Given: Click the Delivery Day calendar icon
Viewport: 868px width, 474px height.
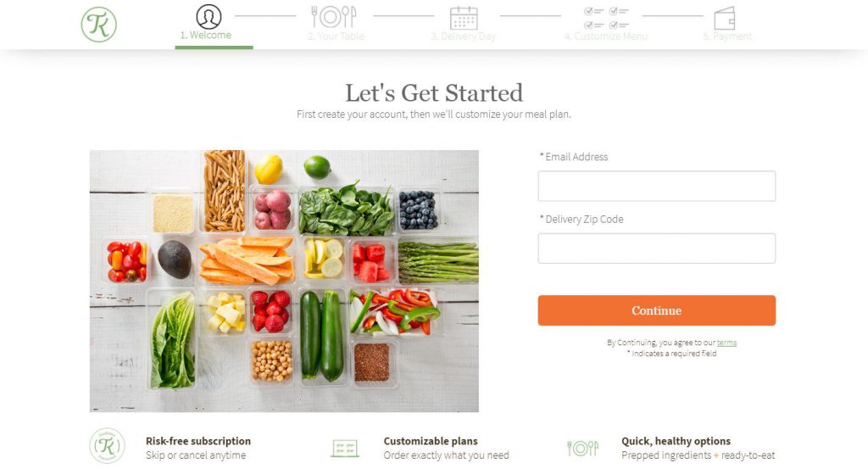Looking at the screenshot, I should [x=464, y=18].
